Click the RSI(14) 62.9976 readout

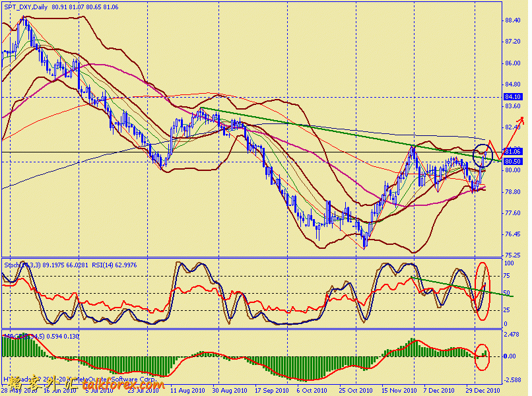tap(114, 265)
